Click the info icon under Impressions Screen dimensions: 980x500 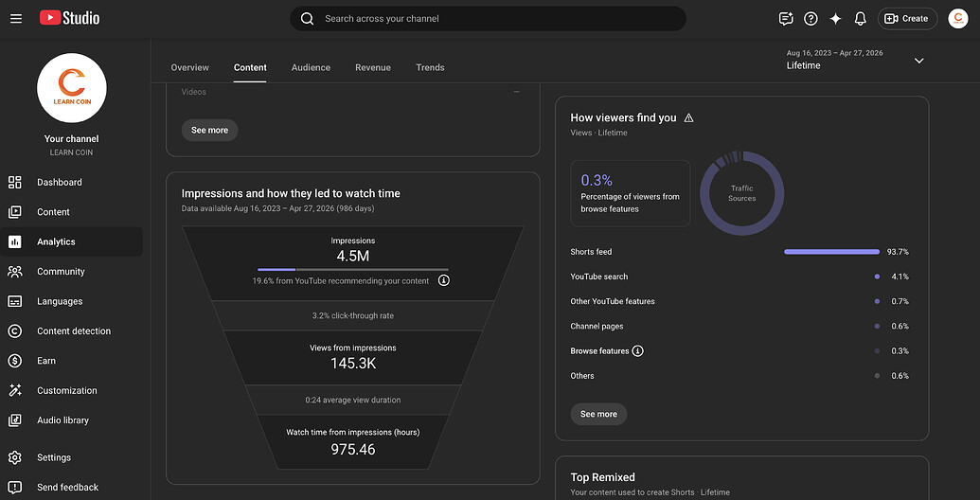click(x=444, y=280)
